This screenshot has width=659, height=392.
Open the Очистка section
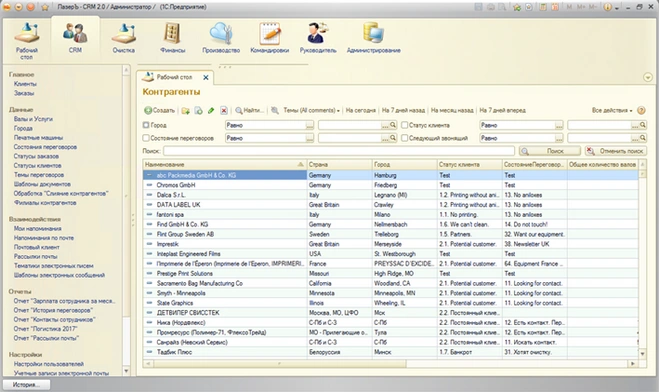click(x=124, y=38)
